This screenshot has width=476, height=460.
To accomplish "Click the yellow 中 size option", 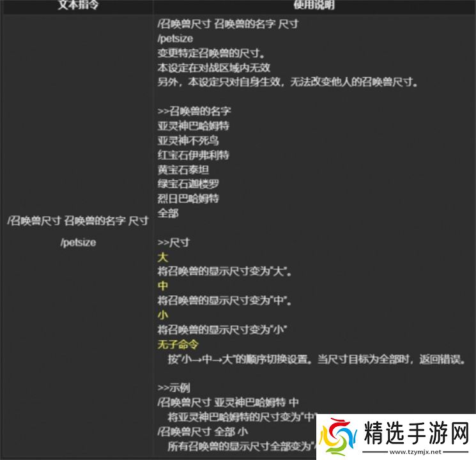I will click(162, 286).
